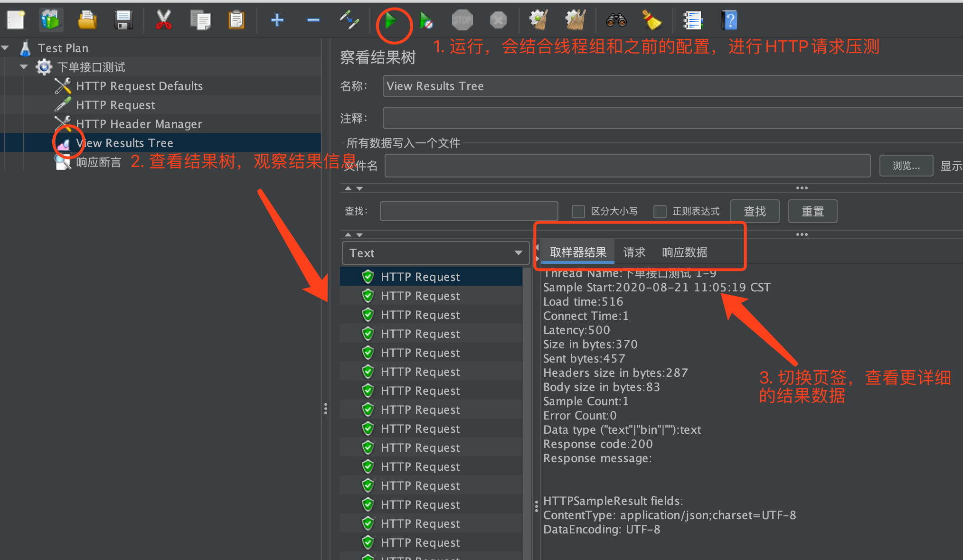
Task: Click the 重置 reset button
Action: tap(812, 211)
